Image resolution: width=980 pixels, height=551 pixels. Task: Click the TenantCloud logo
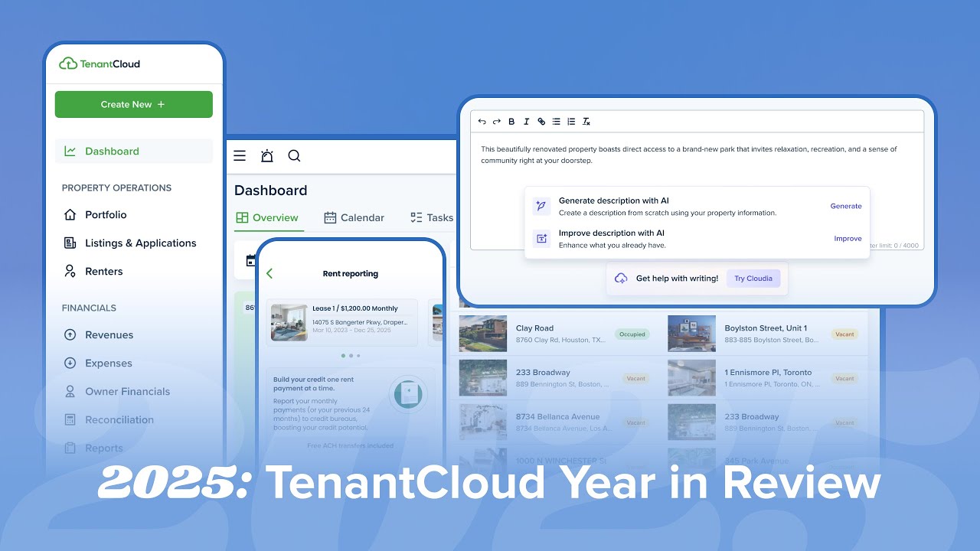click(x=100, y=64)
